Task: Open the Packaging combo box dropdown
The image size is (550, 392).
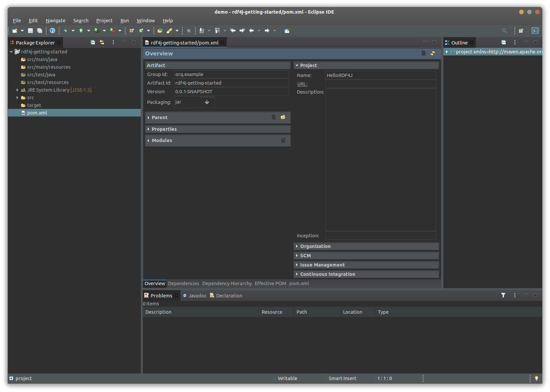Action: 207,102
